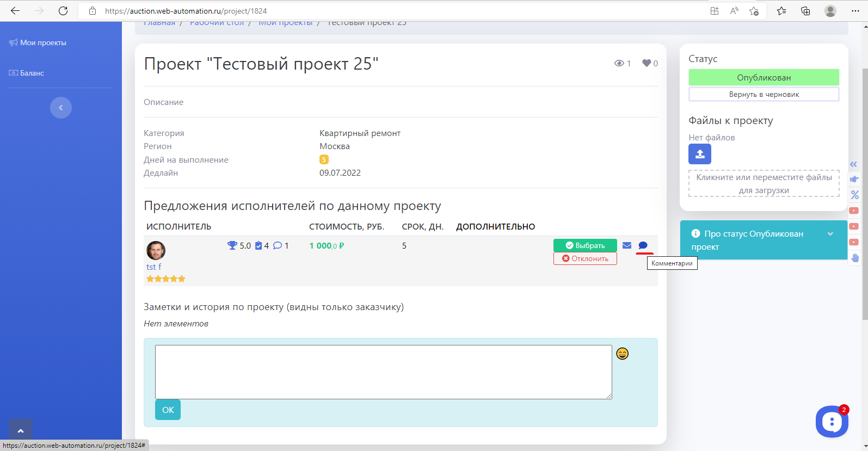Open 'Мои проекты' in sidebar
Viewport: 868px width, 451px height.
pos(43,42)
